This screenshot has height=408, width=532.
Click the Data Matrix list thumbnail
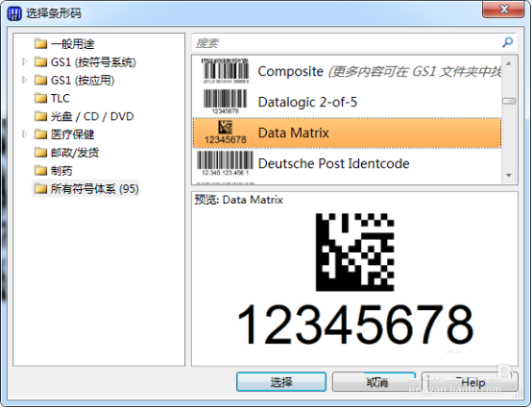point(226,132)
